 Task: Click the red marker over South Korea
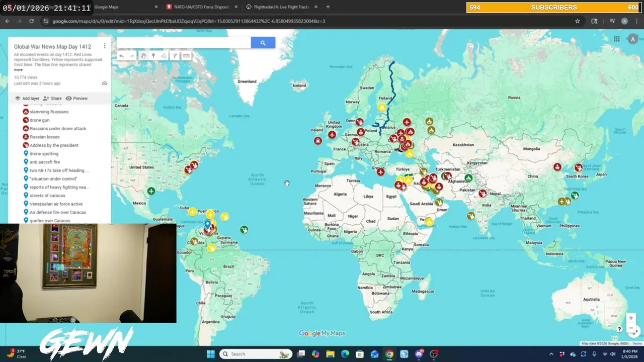(579, 168)
